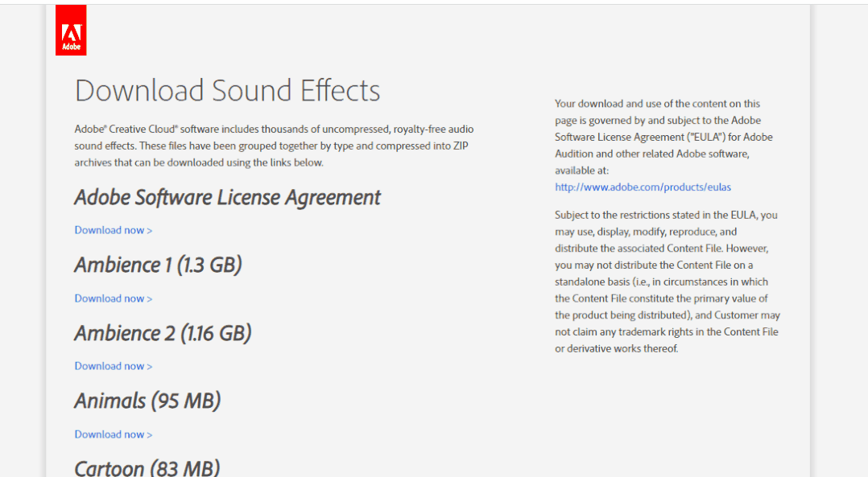Start the Ambience 2 download
Screen dimensions: 868x477
(113, 366)
